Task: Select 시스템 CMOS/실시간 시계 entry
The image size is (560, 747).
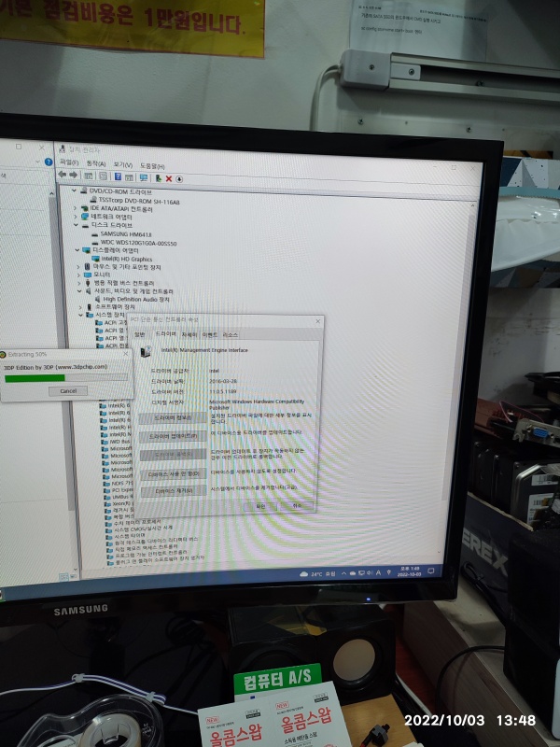Action: point(144,529)
